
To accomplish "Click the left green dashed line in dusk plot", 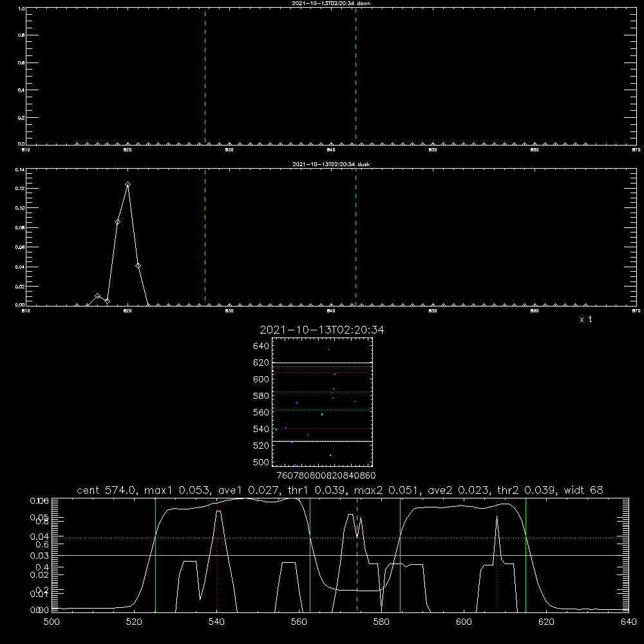I will point(205,238).
